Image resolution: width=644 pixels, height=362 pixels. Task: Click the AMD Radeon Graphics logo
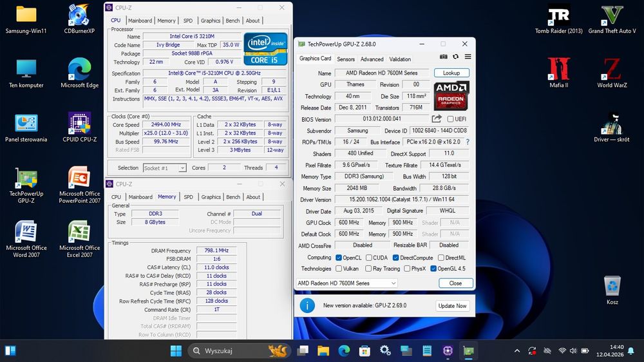click(x=451, y=96)
